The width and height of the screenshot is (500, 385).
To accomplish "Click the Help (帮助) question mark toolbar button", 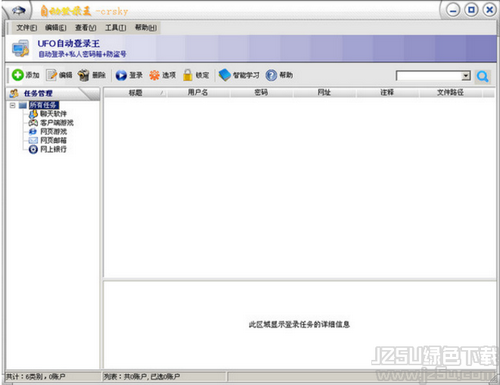I will coord(279,75).
